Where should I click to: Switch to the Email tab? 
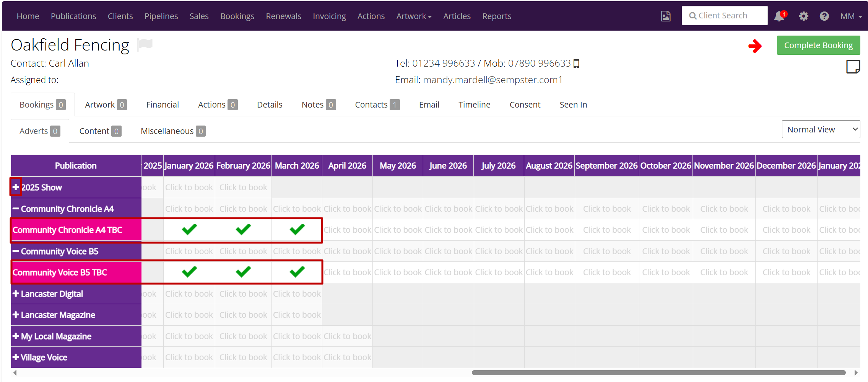click(x=429, y=104)
